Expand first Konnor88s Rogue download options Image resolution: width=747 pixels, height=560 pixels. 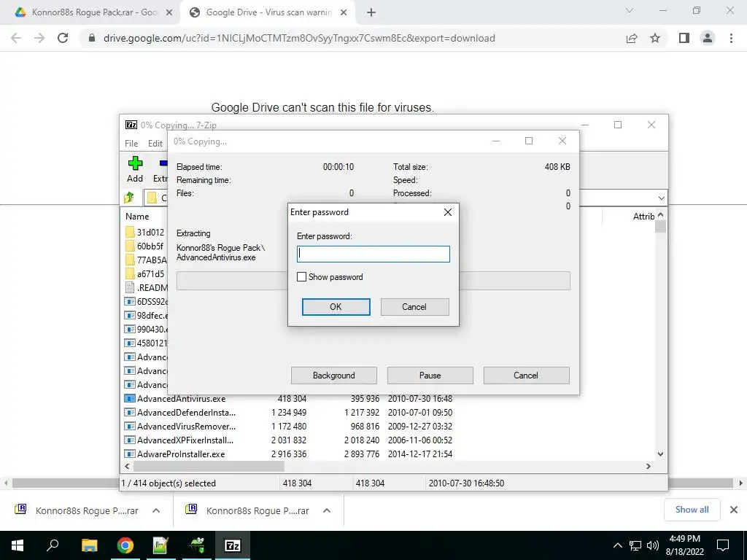click(156, 510)
